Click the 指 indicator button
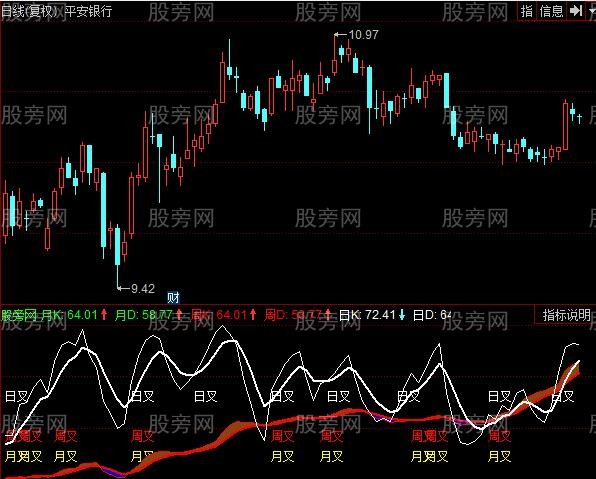596x479 pixels. coord(527,11)
